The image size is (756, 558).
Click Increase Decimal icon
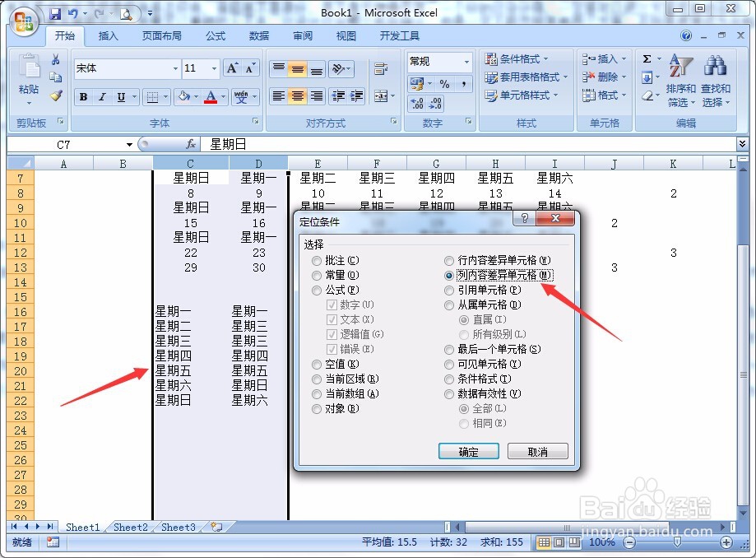coord(416,103)
